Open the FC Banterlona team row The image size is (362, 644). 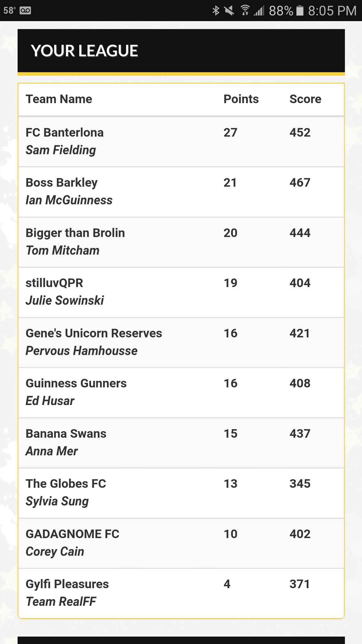[181, 142]
